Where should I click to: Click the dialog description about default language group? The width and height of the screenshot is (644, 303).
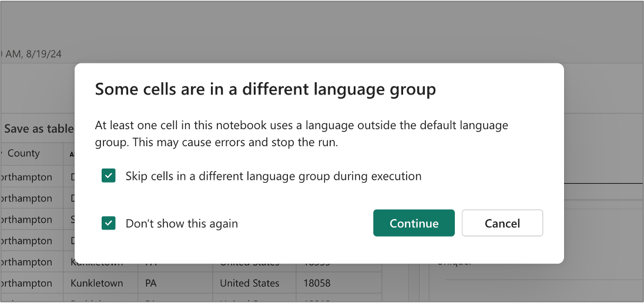[x=301, y=134]
